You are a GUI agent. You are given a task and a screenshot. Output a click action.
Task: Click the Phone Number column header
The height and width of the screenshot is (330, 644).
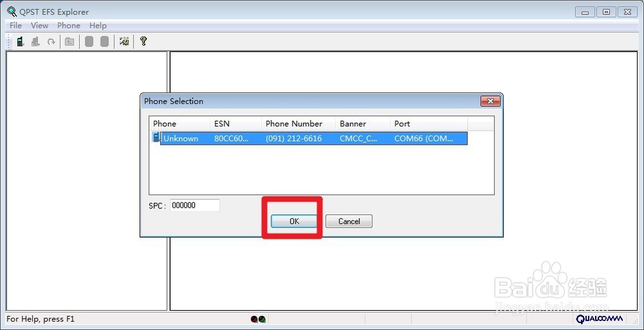pos(299,124)
